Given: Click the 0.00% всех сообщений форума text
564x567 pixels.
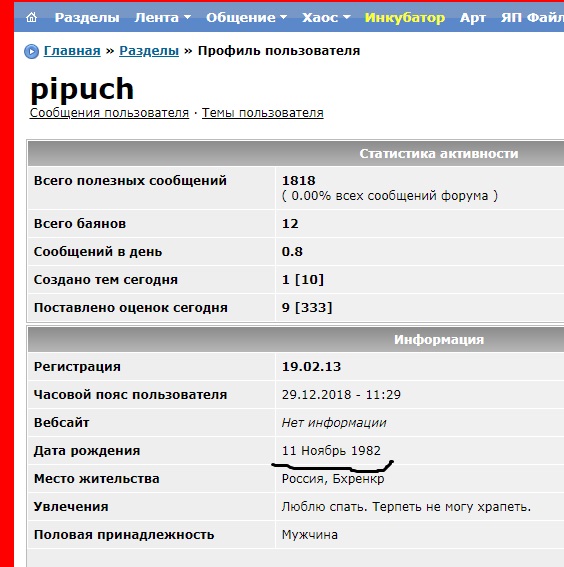Looking at the screenshot, I should (390, 196).
